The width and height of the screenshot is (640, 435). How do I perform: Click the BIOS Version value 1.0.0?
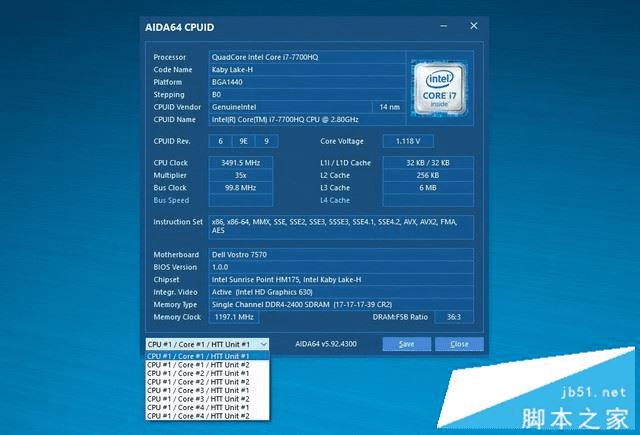[x=341, y=267]
